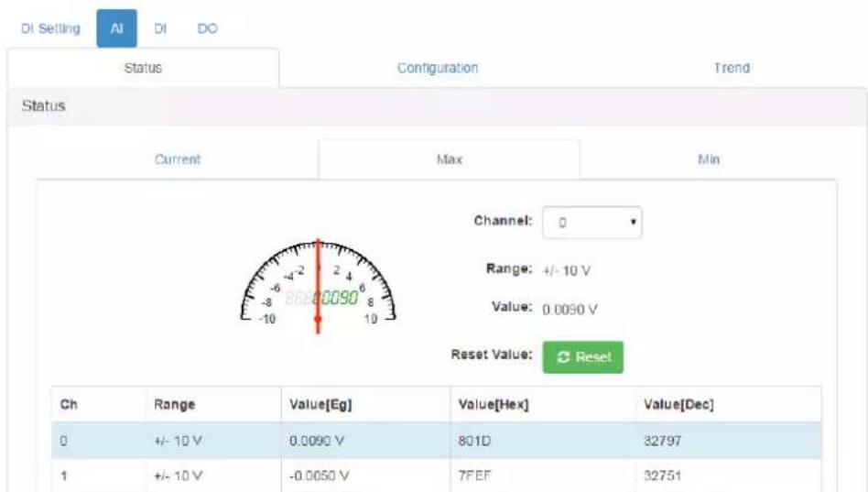Image resolution: width=868 pixels, height=492 pixels.
Task: Open the DI Setting tab
Action: tap(50, 28)
